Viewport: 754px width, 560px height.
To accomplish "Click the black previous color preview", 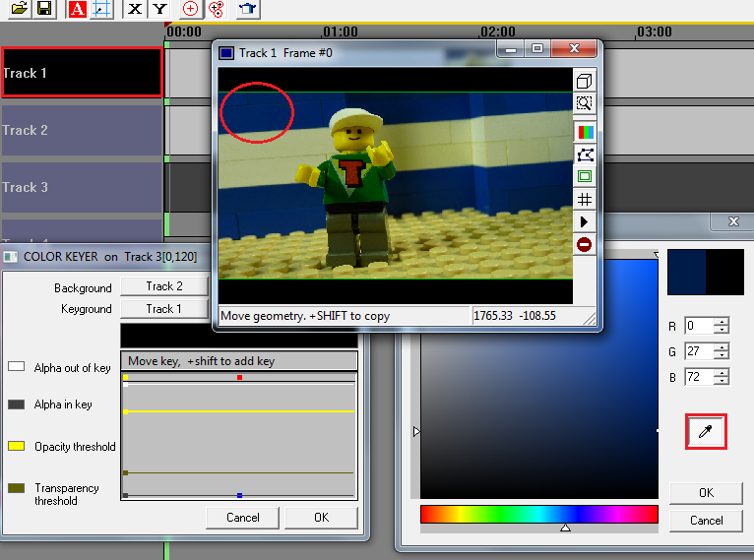I will pyautogui.click(x=724, y=272).
